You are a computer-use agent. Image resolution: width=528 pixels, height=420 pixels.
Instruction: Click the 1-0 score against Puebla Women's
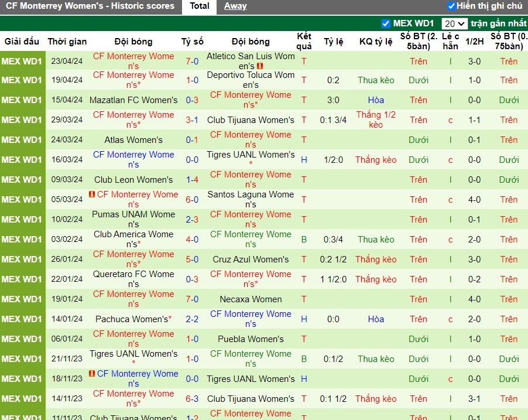click(192, 339)
